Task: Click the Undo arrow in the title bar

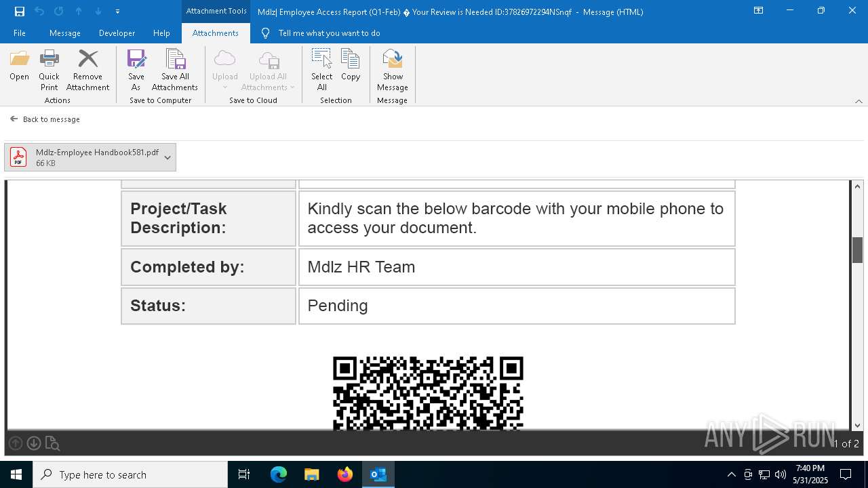Action: pos(39,11)
